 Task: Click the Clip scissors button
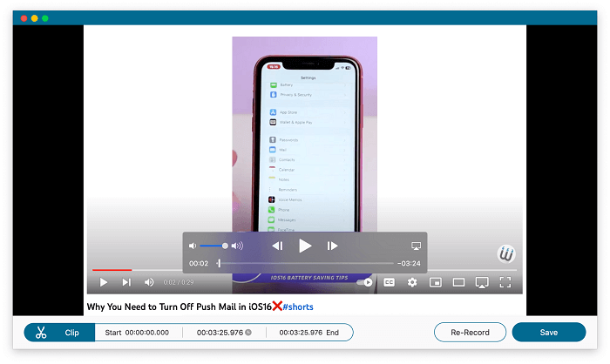click(40, 333)
